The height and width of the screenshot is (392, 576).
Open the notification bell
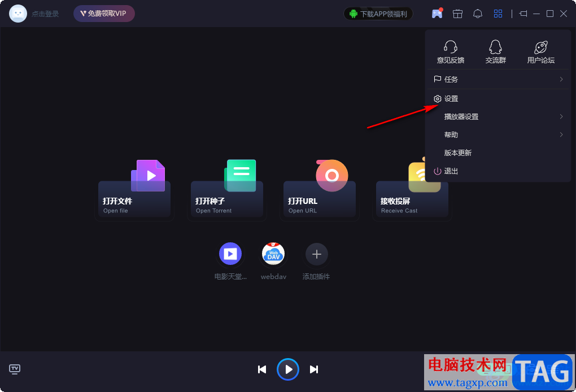point(478,14)
